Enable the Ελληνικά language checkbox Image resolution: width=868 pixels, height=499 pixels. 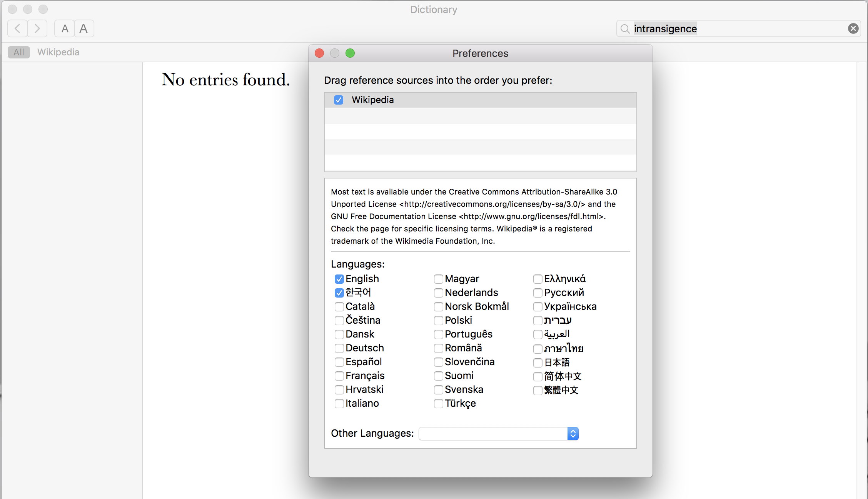(537, 279)
